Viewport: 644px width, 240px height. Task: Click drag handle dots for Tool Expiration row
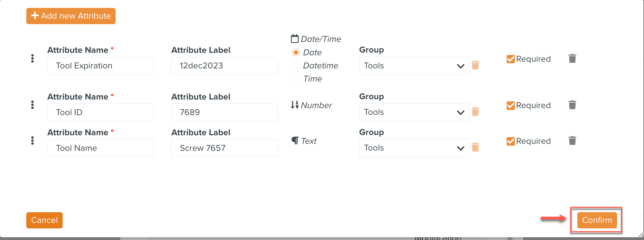pos(32,58)
